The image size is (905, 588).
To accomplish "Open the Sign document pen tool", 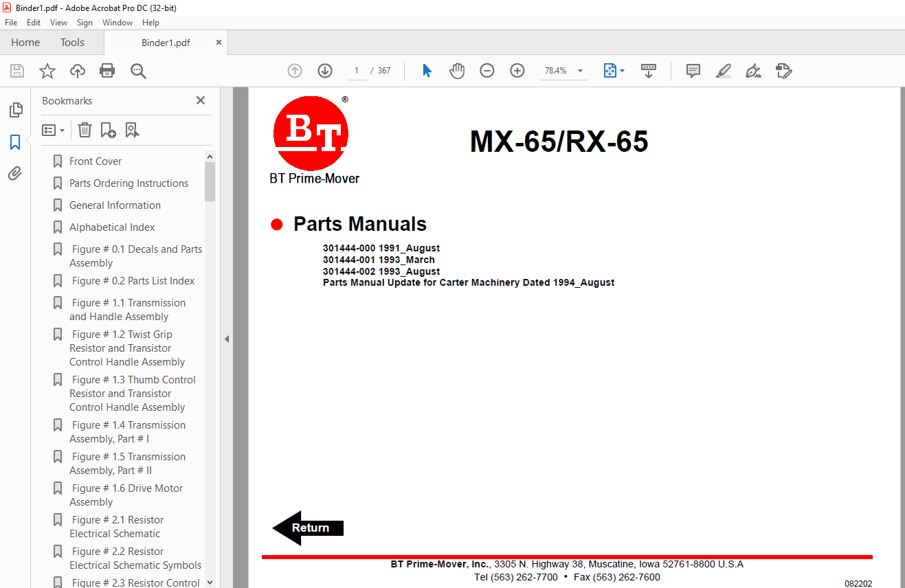I will pos(753,71).
